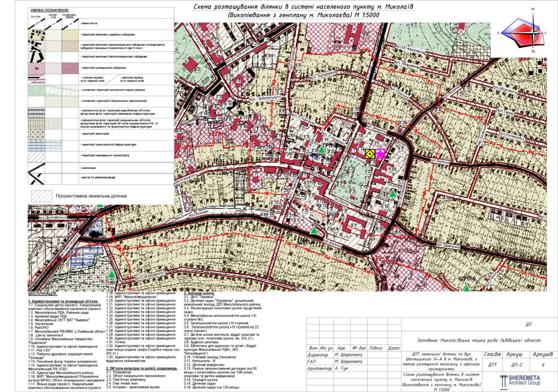Click explication entry '1.5. Укртелеком'
Image resolution: width=558 pixels, height=392 pixels.
click(x=41, y=324)
